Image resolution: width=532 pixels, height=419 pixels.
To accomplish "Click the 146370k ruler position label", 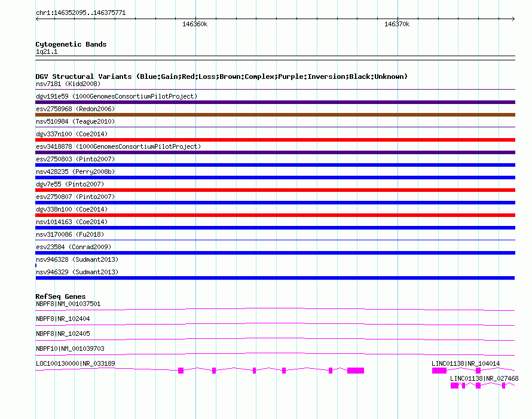I will click(x=397, y=24).
